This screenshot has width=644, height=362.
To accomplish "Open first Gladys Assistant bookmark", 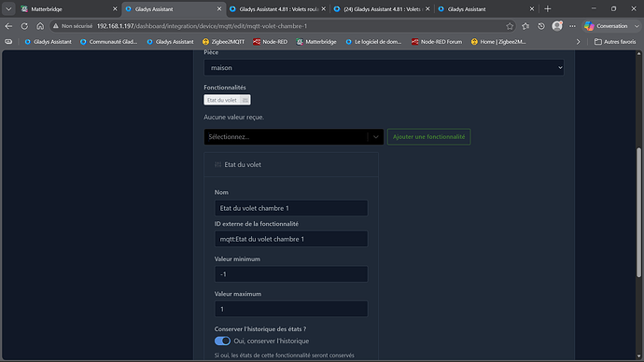I will (48, 41).
